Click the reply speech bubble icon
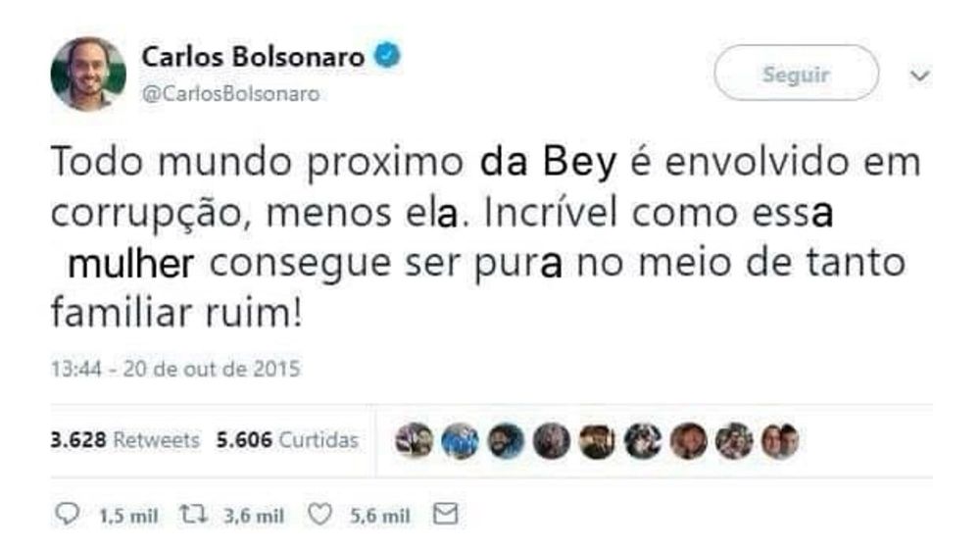The width and height of the screenshot is (980, 551). click(67, 514)
